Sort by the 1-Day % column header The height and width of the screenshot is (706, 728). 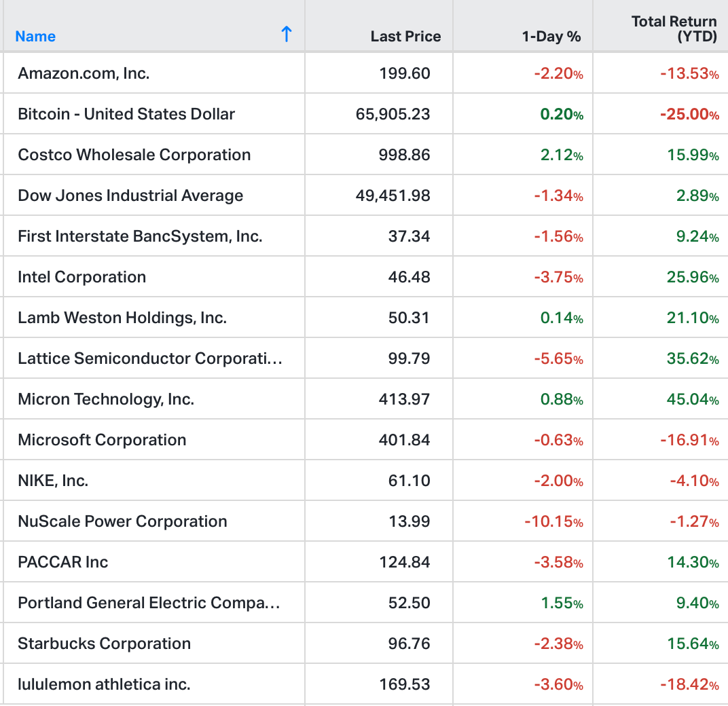coord(551,37)
